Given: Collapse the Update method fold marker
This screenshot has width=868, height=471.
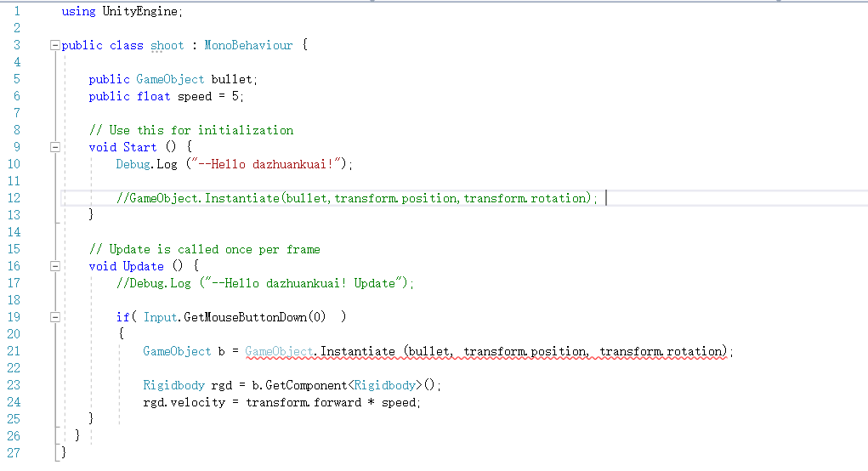Looking at the screenshot, I should click(x=54, y=266).
